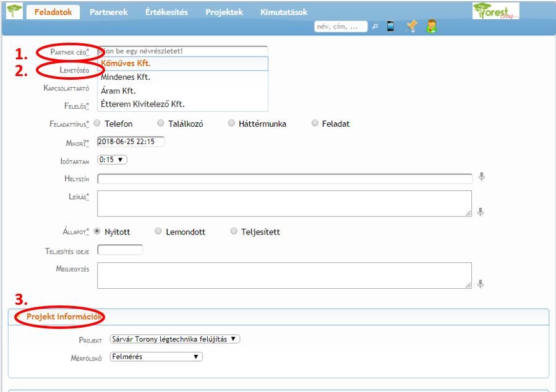The width and height of the screenshot is (556, 392).
Task: Click the microphone icon beside Leírás field
Action: pos(481,212)
